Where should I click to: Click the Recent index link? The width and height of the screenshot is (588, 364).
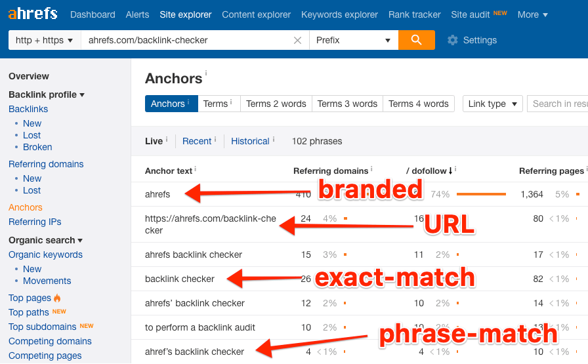coord(197,141)
